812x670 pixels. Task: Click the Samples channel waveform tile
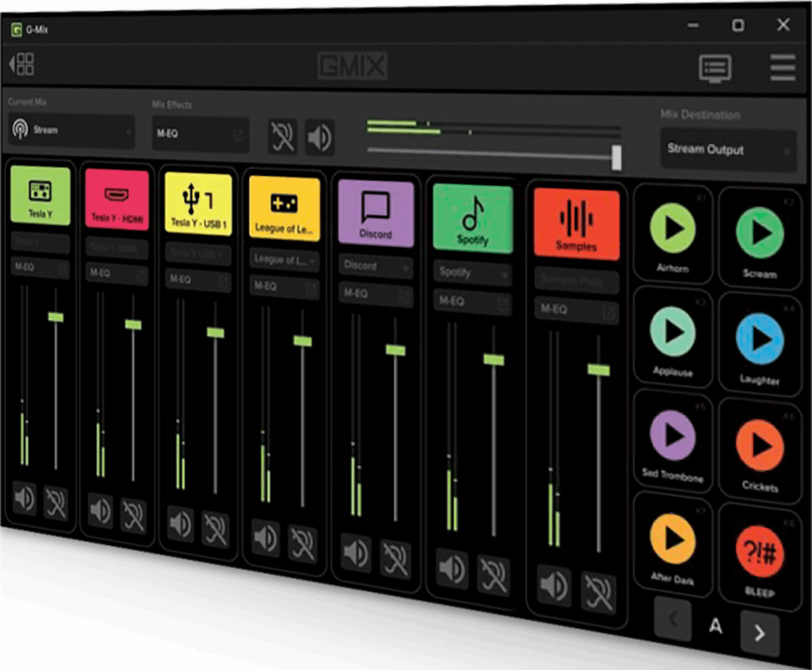(576, 224)
